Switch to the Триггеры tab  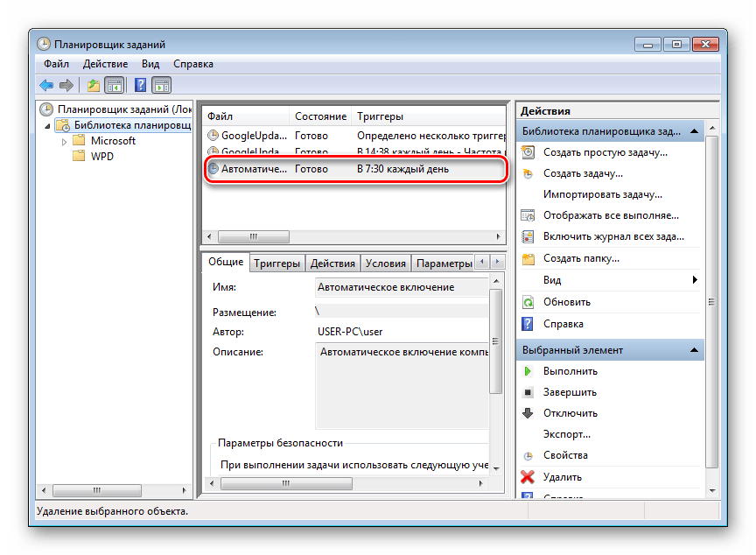click(276, 263)
